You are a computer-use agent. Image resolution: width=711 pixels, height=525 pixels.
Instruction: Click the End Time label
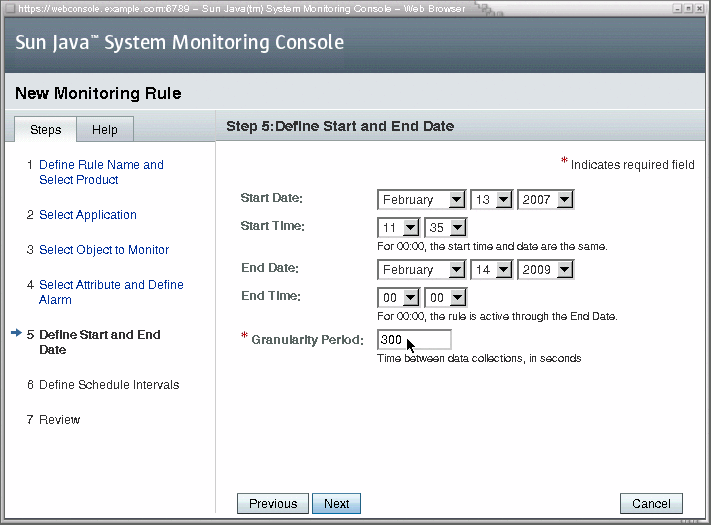point(271,296)
